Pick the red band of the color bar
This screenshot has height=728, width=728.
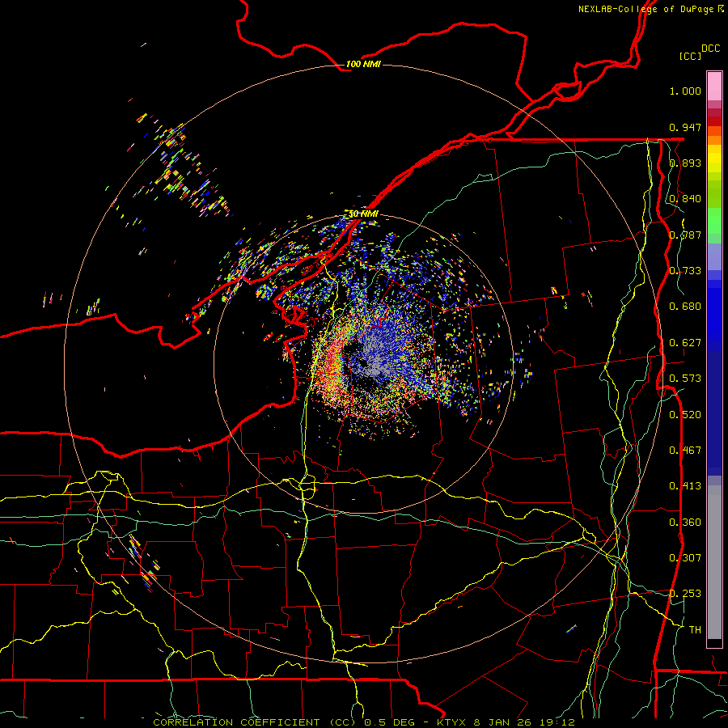coord(714,121)
